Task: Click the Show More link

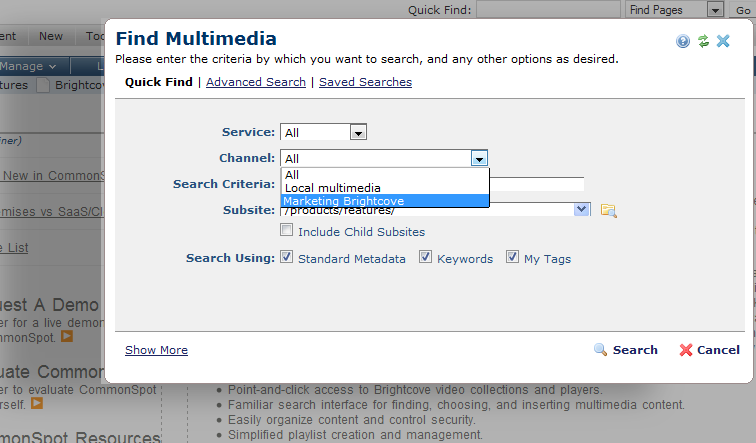Action: coord(156,350)
